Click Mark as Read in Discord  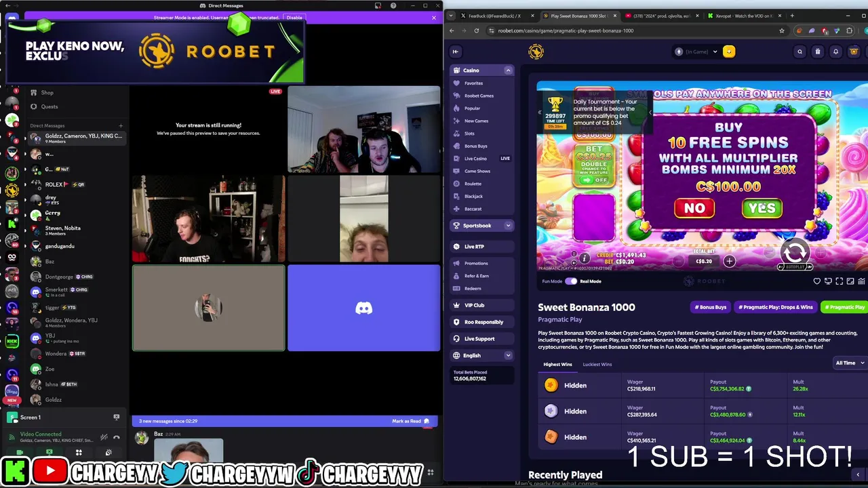pos(410,421)
